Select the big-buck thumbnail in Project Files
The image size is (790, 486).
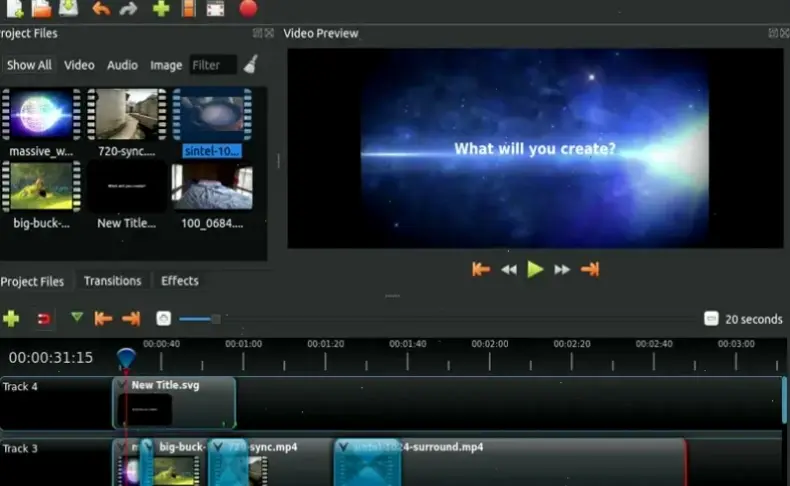[41, 187]
